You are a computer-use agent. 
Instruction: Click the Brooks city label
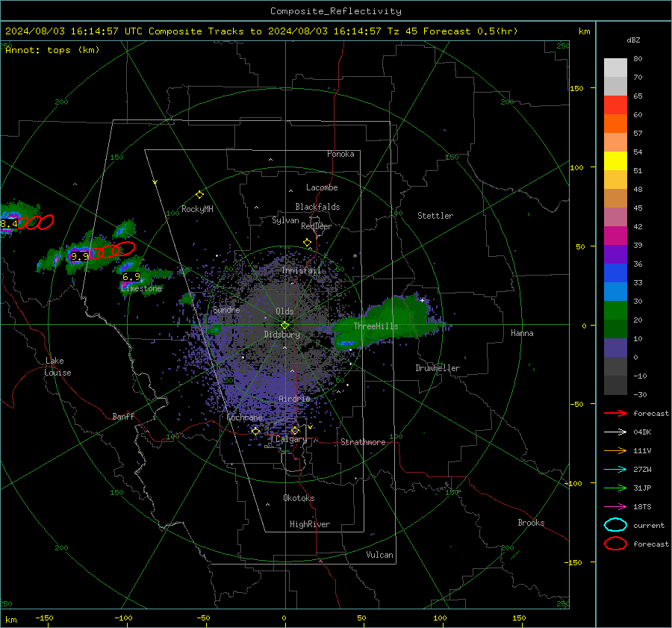(x=531, y=523)
